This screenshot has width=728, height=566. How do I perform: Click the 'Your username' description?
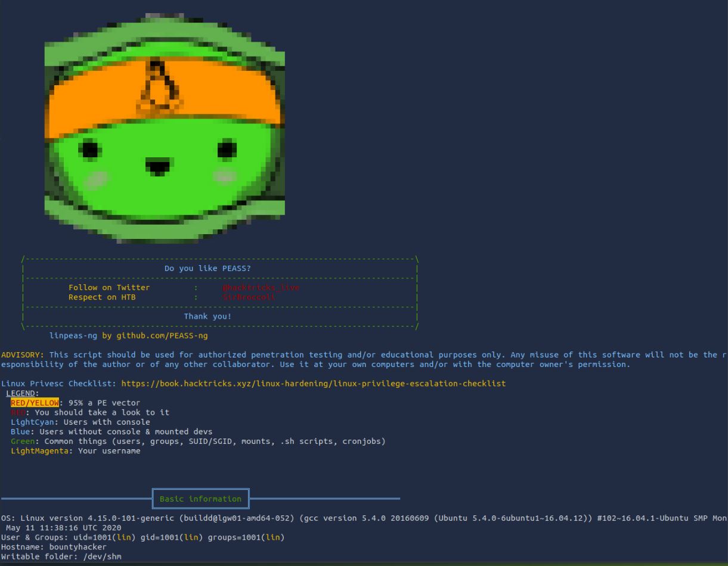(109, 451)
